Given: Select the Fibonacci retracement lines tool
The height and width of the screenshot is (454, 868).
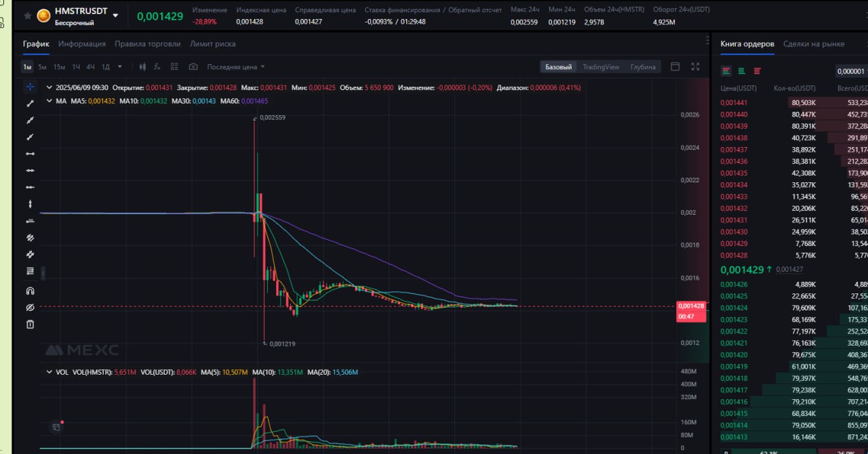Looking at the screenshot, I should (x=30, y=271).
